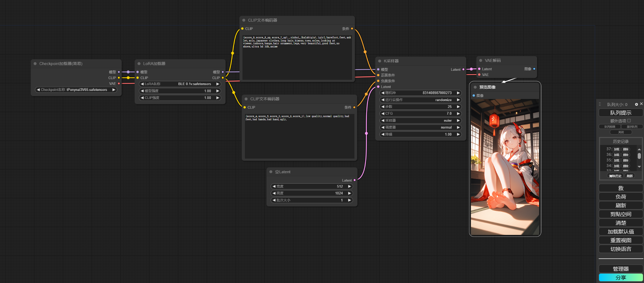Collapse the Checkpoint加载器(简易) node via title dot
This screenshot has width=644, height=283.
(35, 64)
